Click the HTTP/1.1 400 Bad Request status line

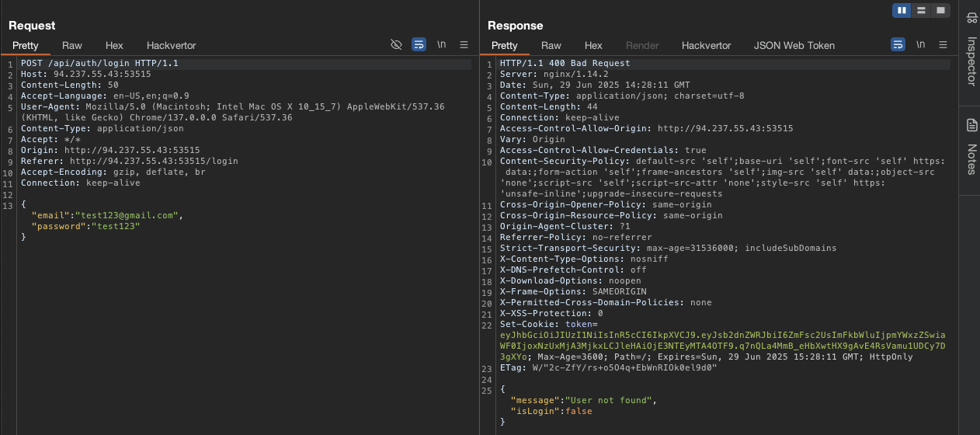point(565,64)
